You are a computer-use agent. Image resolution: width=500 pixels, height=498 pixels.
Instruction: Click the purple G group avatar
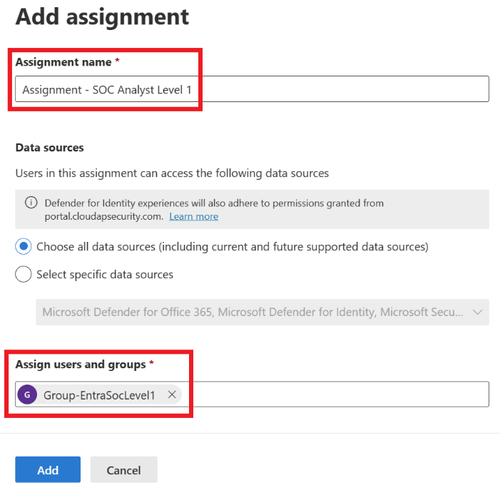(27, 395)
